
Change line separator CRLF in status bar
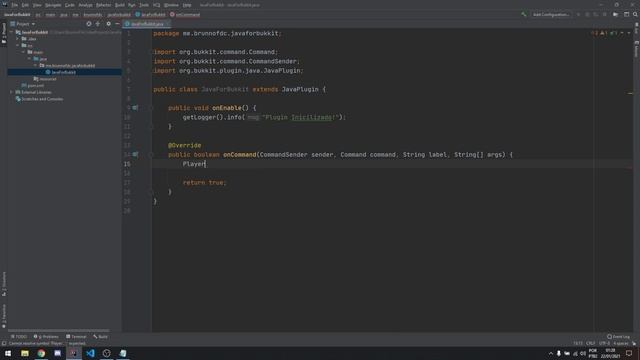click(x=591, y=344)
